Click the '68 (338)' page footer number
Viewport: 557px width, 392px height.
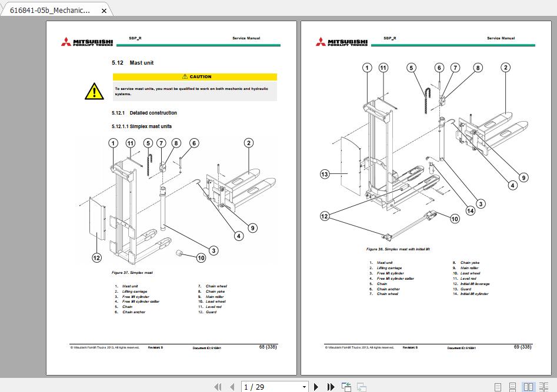coord(268,347)
